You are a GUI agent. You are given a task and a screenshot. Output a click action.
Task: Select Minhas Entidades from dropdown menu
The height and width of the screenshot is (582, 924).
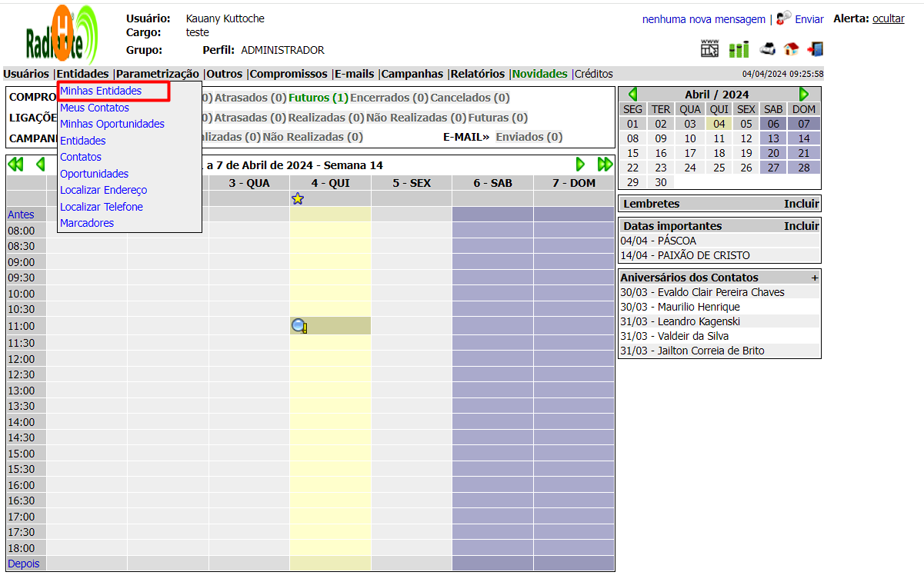[101, 91]
